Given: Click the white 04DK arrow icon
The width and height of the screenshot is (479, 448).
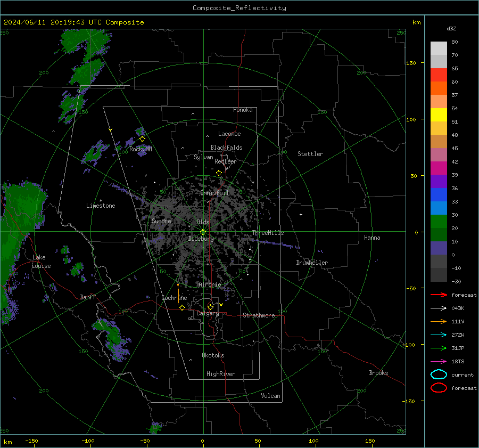Looking at the screenshot, I should pyautogui.click(x=439, y=308).
